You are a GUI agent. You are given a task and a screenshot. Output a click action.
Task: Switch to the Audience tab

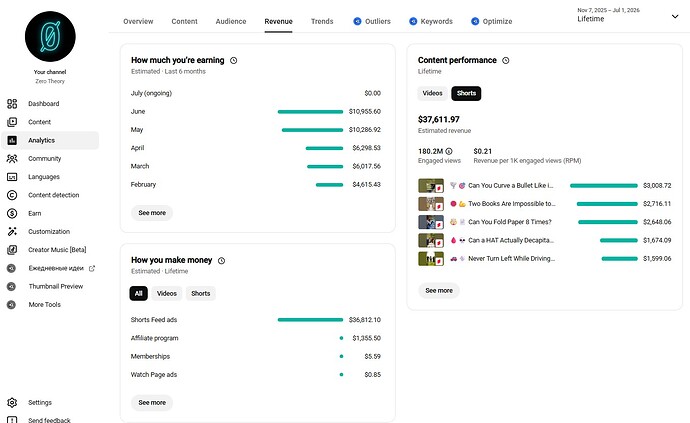point(231,21)
